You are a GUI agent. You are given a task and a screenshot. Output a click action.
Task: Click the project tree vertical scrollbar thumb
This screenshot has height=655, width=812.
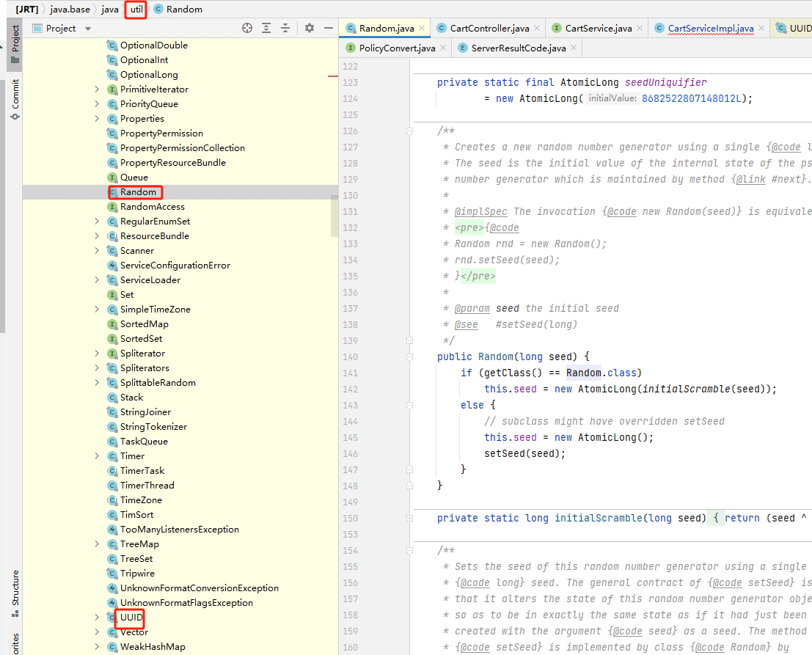[334, 216]
